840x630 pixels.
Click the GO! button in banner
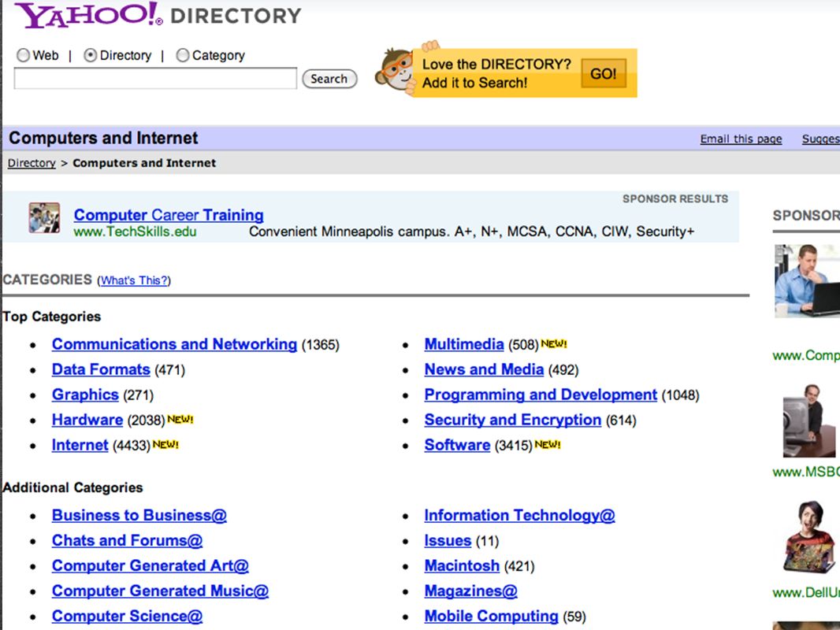[x=604, y=73]
